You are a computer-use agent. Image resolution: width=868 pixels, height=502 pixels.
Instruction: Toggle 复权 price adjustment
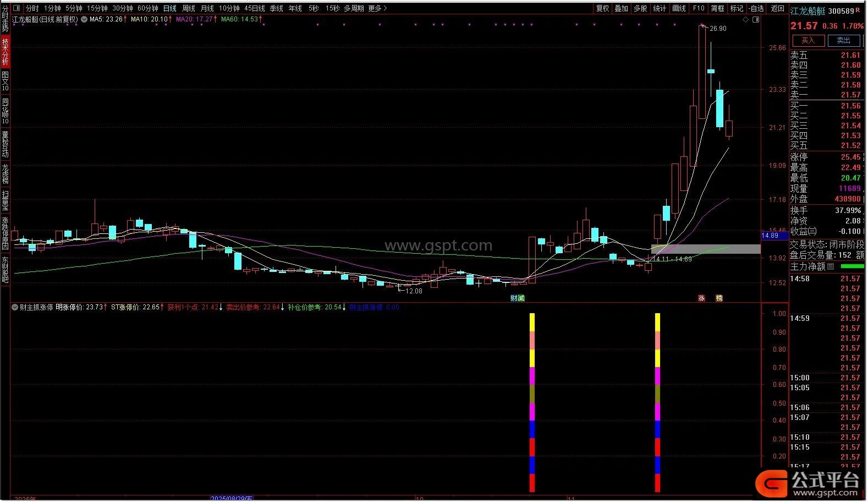point(603,8)
